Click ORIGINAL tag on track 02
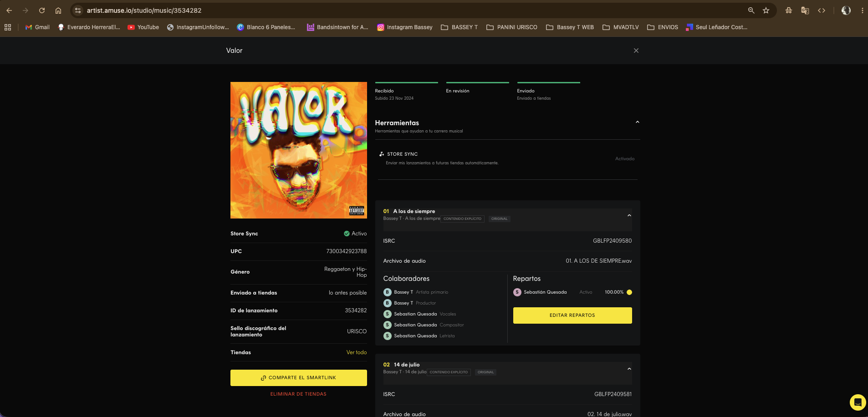 pos(486,372)
